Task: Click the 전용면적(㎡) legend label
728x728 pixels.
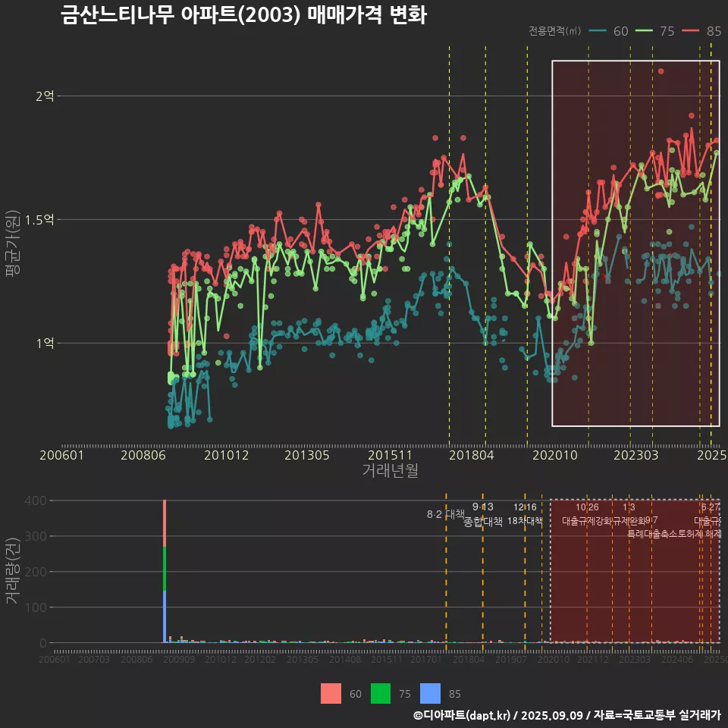Action: point(555,31)
